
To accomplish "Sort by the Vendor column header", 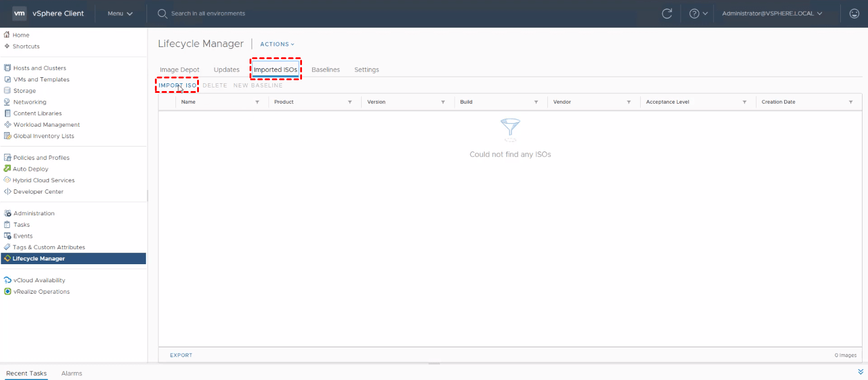I will 562,102.
